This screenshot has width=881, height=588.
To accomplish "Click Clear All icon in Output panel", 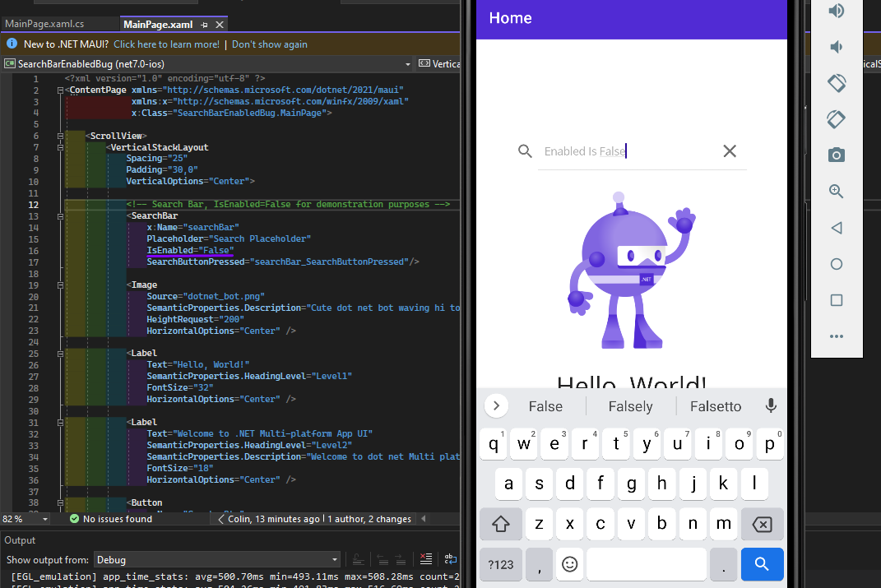I will [x=426, y=558].
